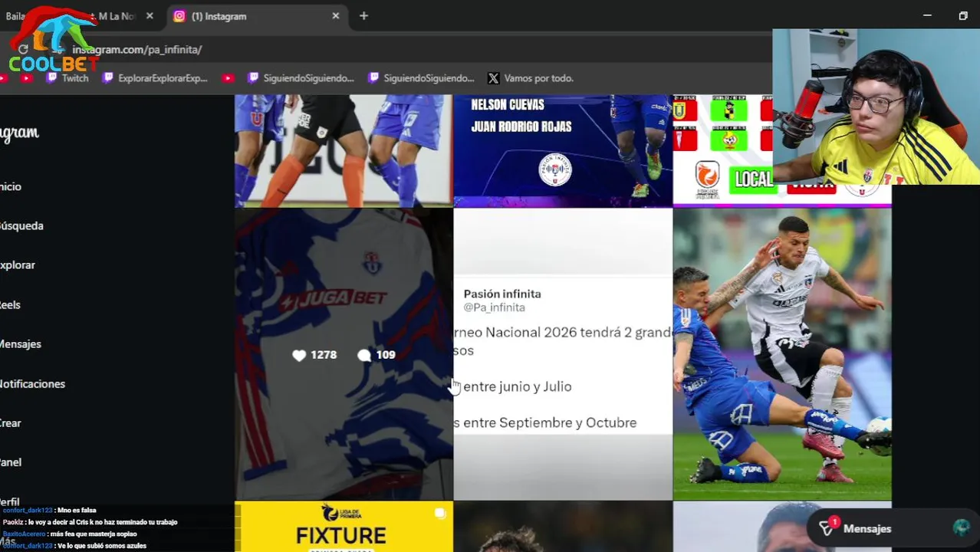Select Crear in the sidebar
Screen dimensions: 980x552
(x=10, y=423)
